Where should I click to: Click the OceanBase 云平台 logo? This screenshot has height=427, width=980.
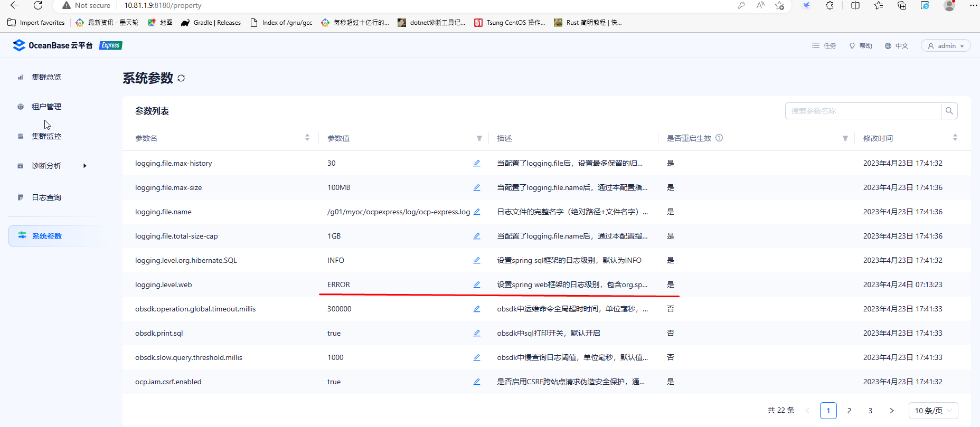click(x=52, y=45)
